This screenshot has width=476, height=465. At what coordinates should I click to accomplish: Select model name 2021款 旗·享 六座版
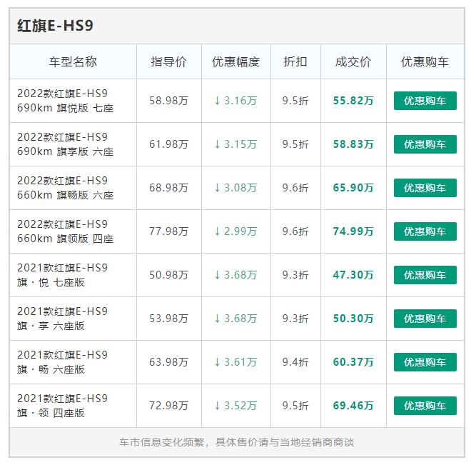(x=62, y=319)
